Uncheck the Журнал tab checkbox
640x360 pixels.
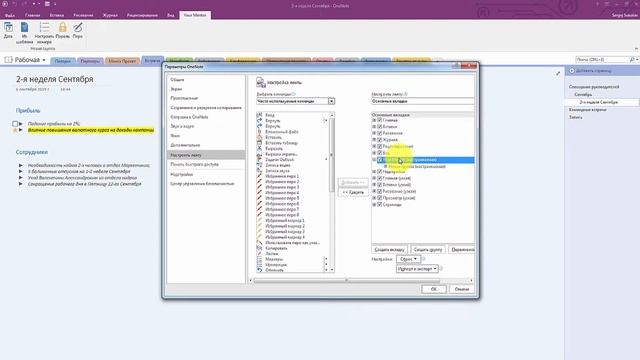point(380,140)
